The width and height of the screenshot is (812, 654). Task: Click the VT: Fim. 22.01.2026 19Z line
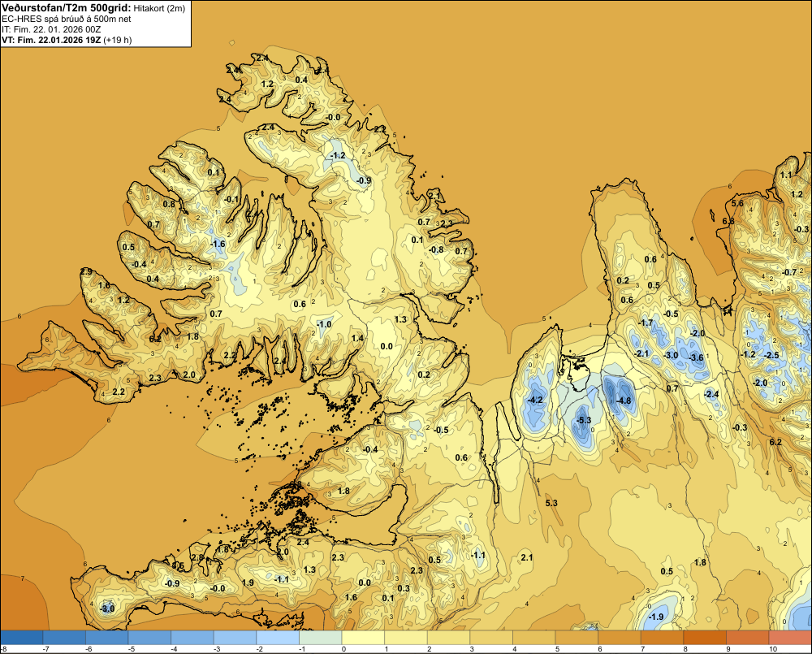tap(52, 40)
